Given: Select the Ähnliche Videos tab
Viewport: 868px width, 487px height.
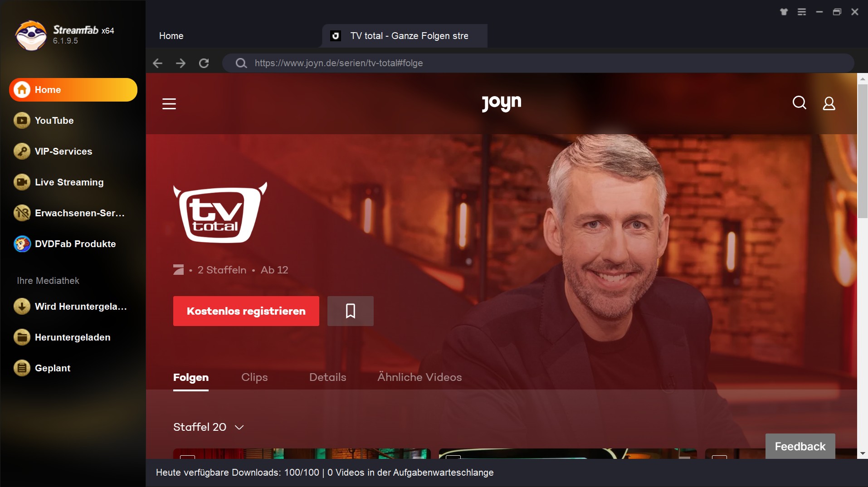Looking at the screenshot, I should pyautogui.click(x=419, y=377).
